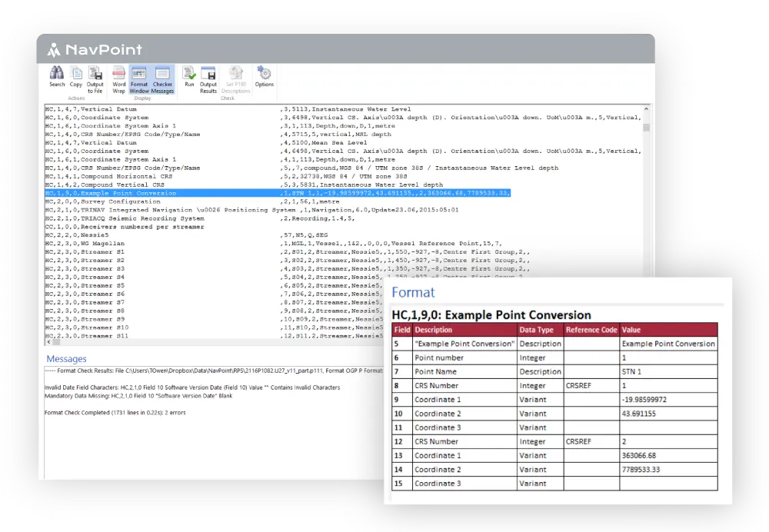The image size is (769, 532).
Task: Select first Vertical Datum line
Action: click(228, 109)
